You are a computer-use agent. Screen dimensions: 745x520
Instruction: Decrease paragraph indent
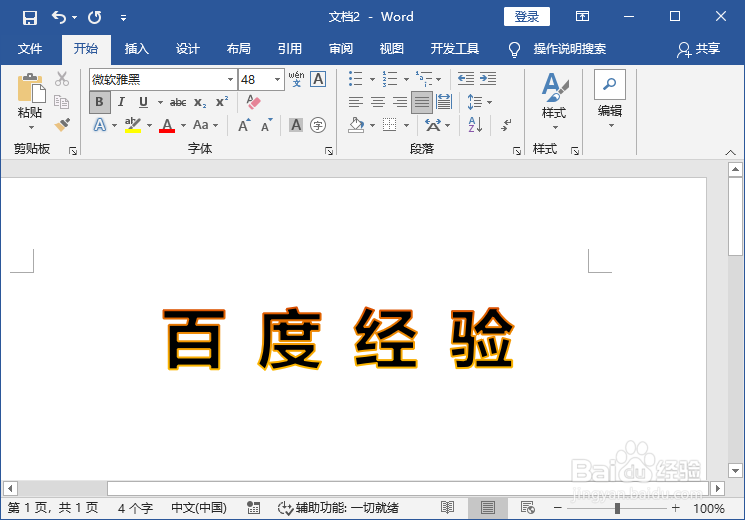466,78
